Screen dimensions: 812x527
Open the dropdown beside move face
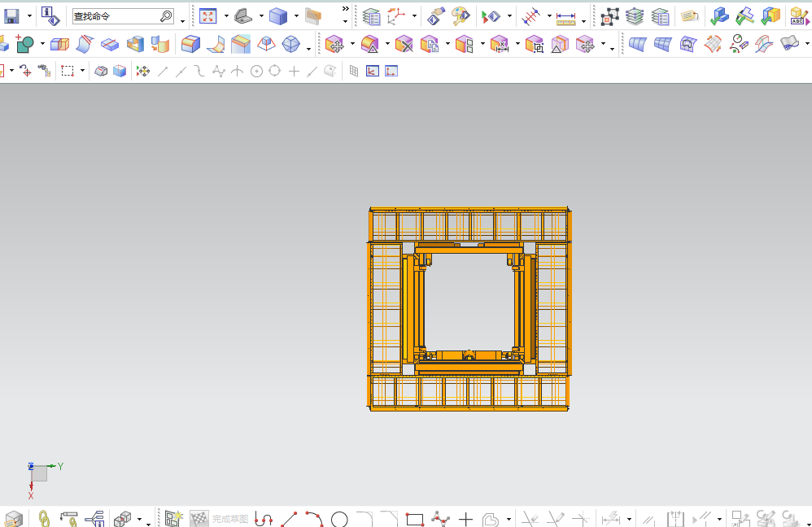click(352, 43)
